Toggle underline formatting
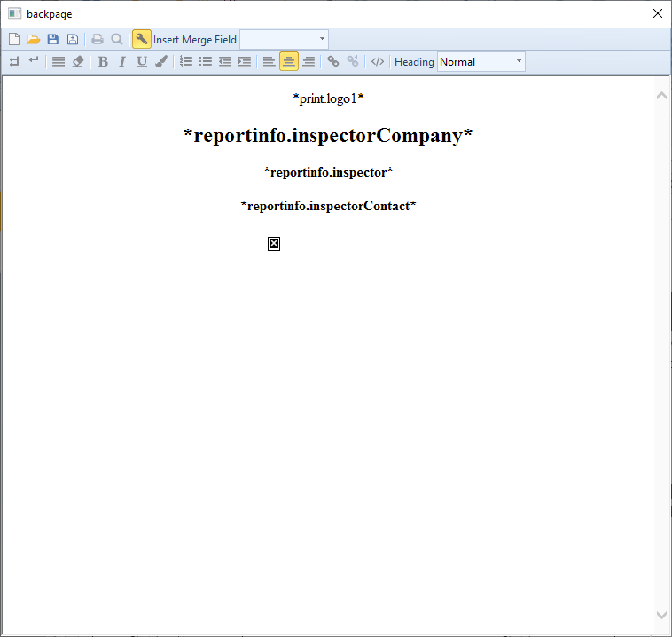 [141, 61]
